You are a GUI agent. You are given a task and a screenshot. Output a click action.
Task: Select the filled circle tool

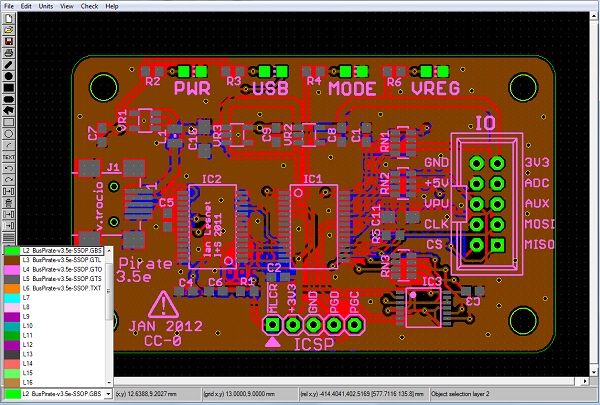(8, 76)
